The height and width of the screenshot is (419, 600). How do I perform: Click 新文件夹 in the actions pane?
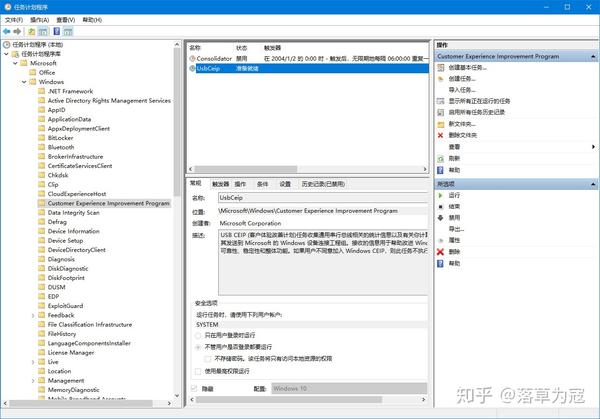click(x=462, y=124)
